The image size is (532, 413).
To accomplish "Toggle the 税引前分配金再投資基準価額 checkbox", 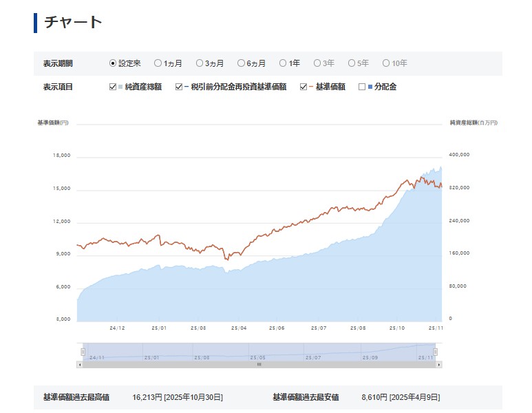I will click(179, 87).
